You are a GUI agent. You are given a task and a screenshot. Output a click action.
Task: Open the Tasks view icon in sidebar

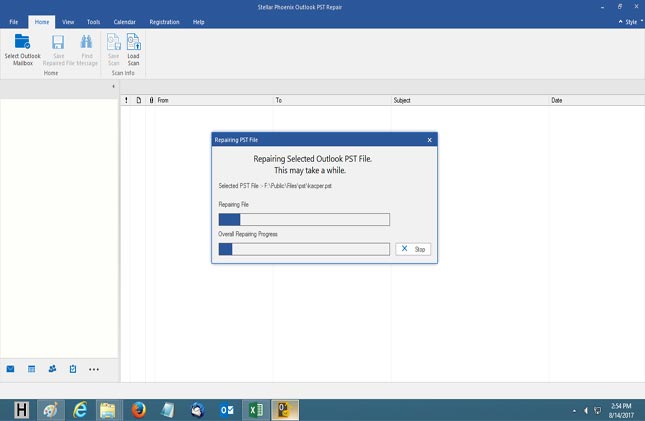click(73, 369)
